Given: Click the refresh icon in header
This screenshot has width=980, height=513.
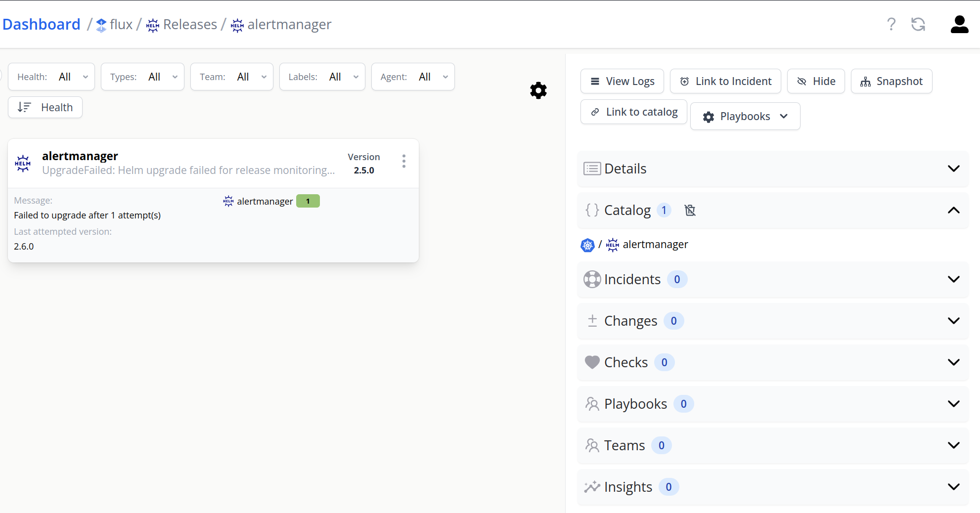Looking at the screenshot, I should click(918, 24).
